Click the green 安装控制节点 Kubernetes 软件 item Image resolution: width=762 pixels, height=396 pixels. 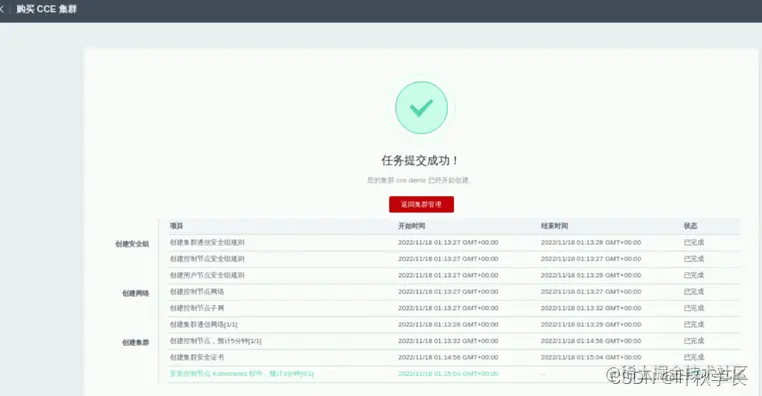(x=242, y=374)
